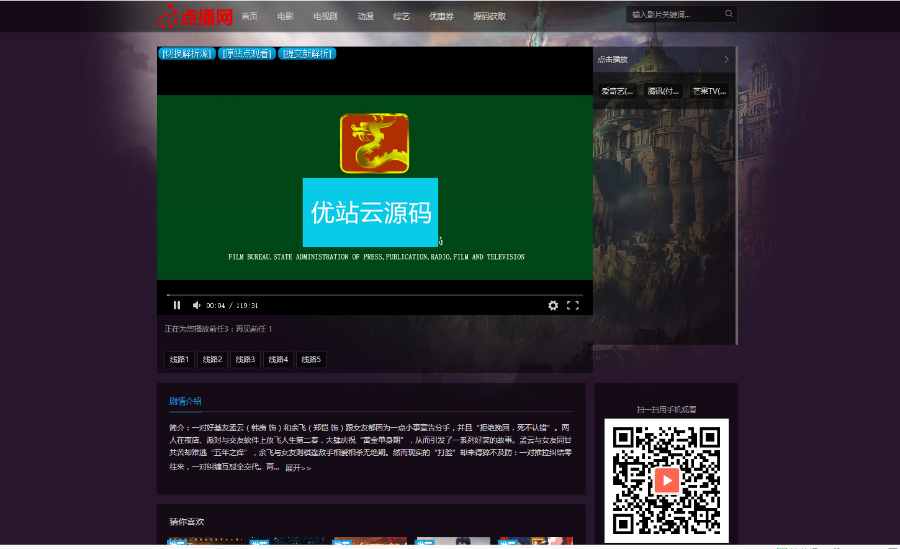Click the 点播网 site logo
Screen dimensions: 900x549
(x=195, y=16)
